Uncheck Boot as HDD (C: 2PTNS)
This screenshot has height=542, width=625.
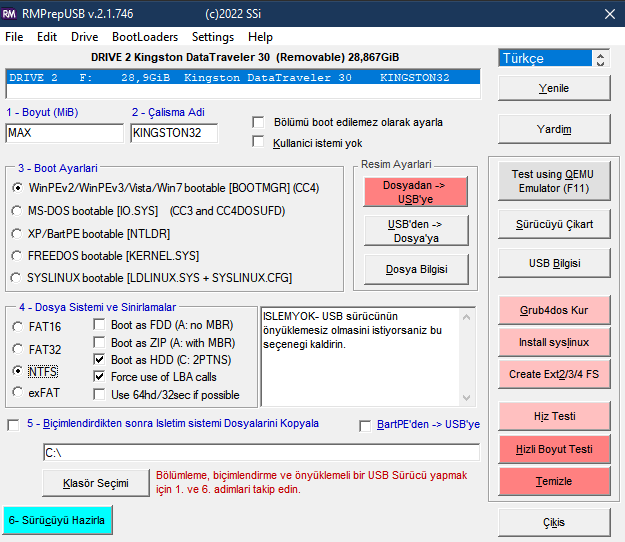pos(100,359)
